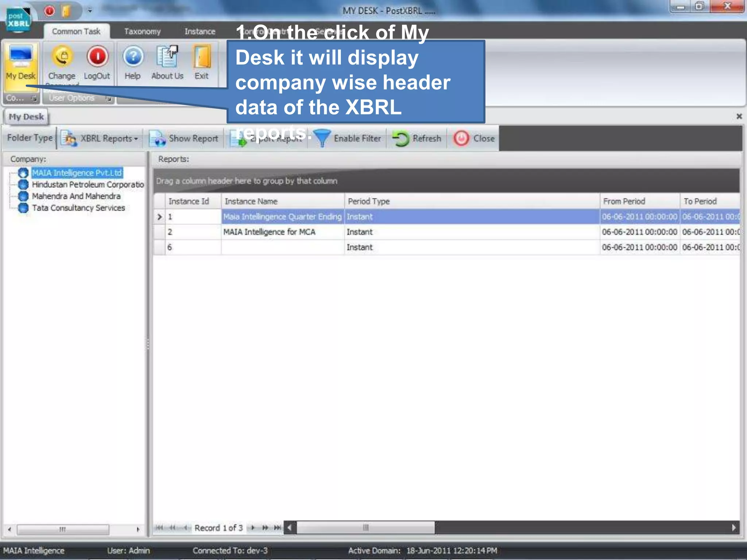Go to next record in navigator
The image size is (747, 560).
pyautogui.click(x=252, y=528)
